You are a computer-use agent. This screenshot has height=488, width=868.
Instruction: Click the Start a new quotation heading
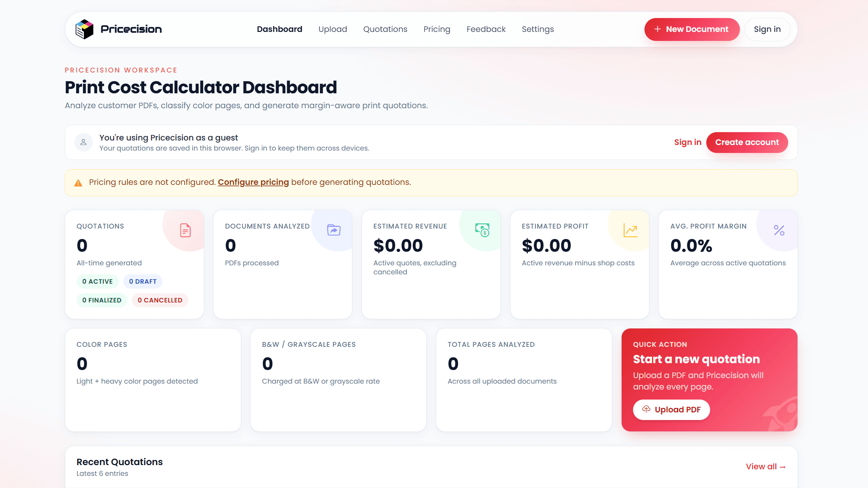pyautogui.click(x=696, y=359)
